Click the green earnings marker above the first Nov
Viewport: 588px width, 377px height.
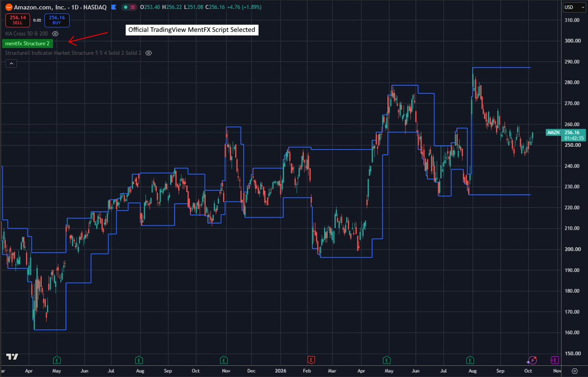click(x=224, y=360)
